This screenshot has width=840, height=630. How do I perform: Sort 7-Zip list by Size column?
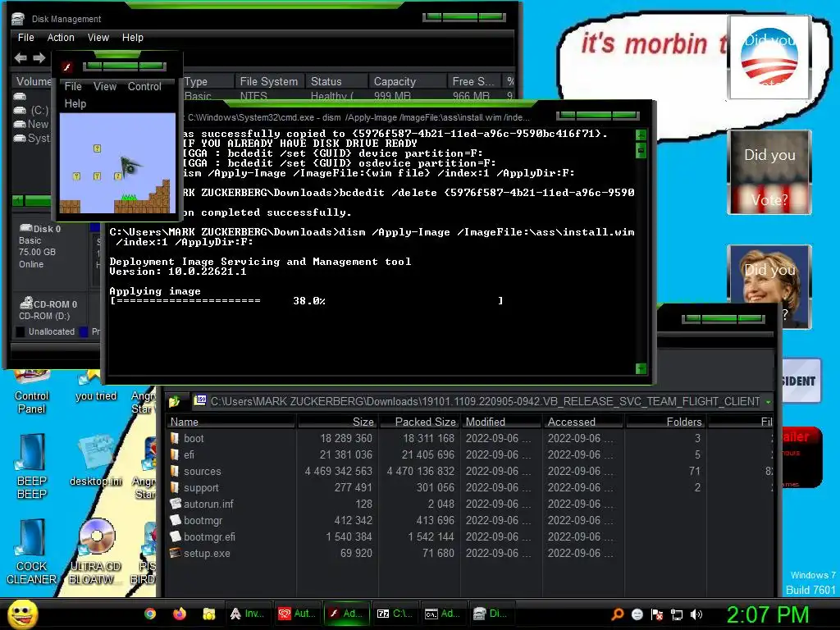point(337,422)
